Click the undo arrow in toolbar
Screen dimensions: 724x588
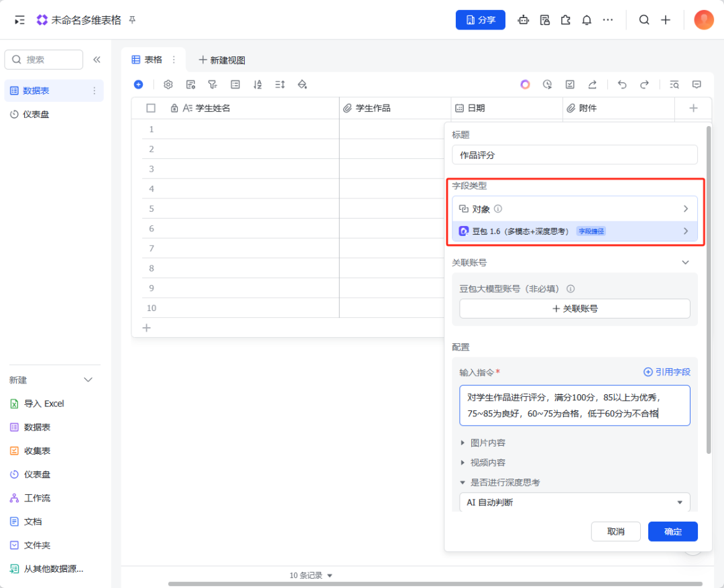[x=622, y=84]
